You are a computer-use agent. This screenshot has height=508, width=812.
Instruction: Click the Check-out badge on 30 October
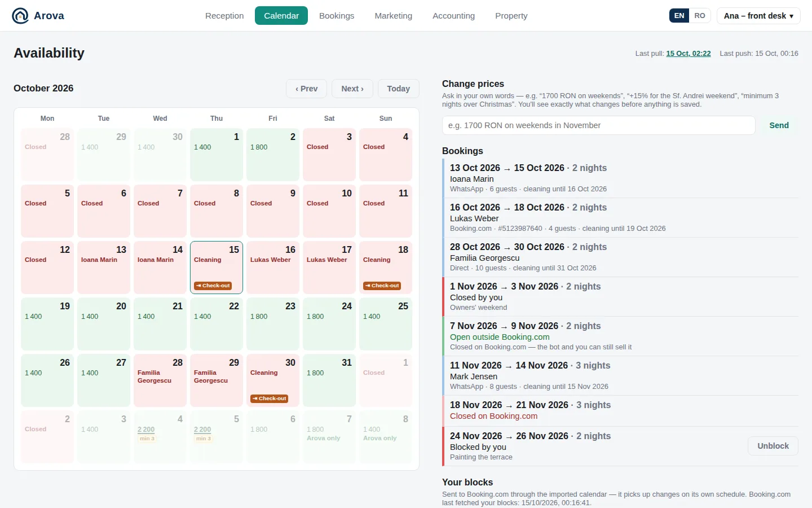269,398
